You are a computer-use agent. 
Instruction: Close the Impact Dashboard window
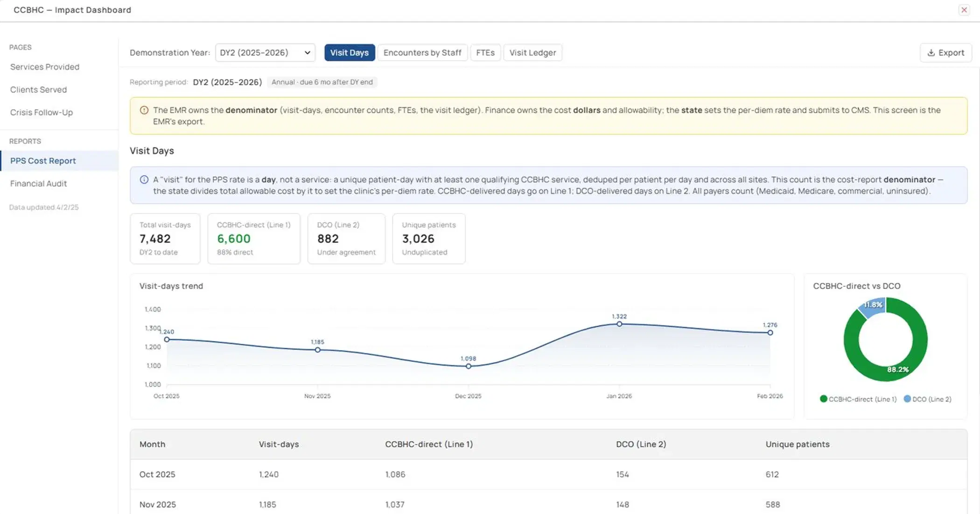tap(964, 10)
